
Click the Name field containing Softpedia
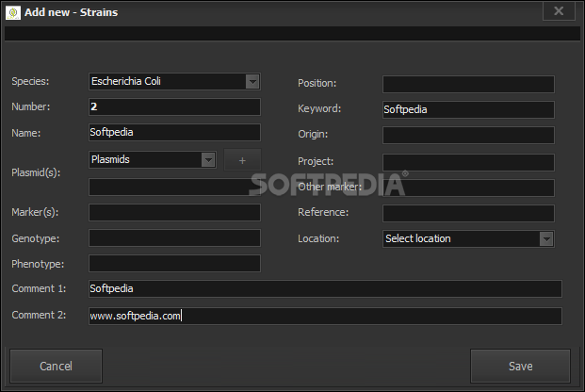pyautogui.click(x=174, y=132)
